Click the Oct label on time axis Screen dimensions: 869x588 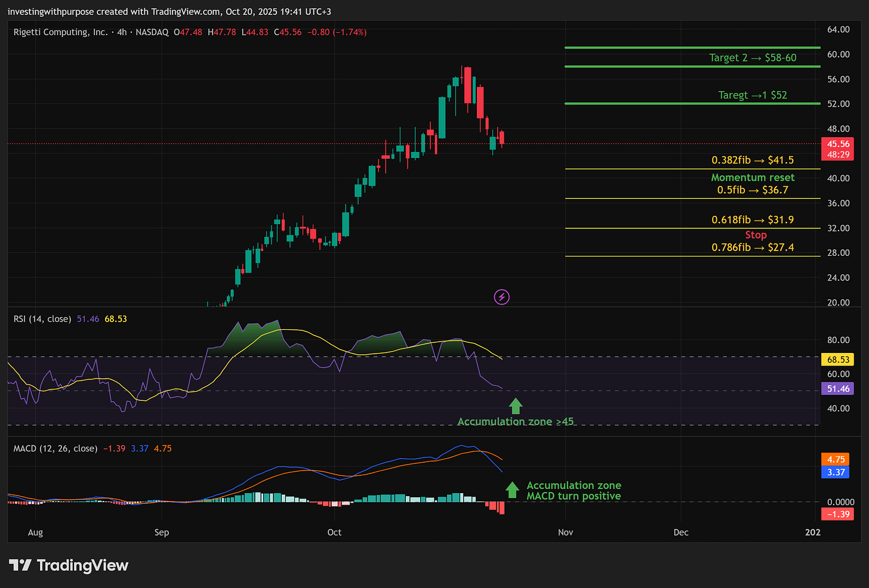tap(334, 533)
